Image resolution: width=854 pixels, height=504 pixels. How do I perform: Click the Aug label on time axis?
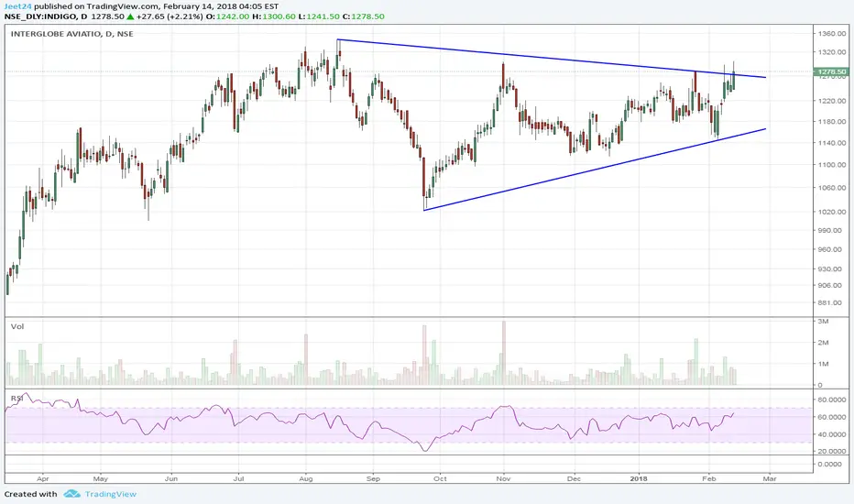click(305, 479)
